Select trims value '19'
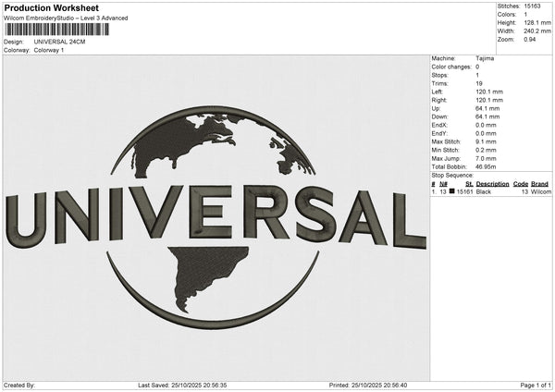 (479, 83)
